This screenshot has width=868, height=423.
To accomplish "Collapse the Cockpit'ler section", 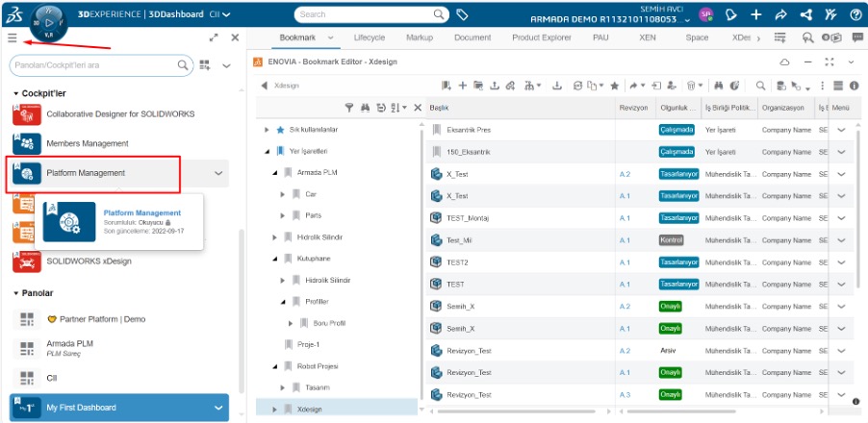I will tap(16, 93).
